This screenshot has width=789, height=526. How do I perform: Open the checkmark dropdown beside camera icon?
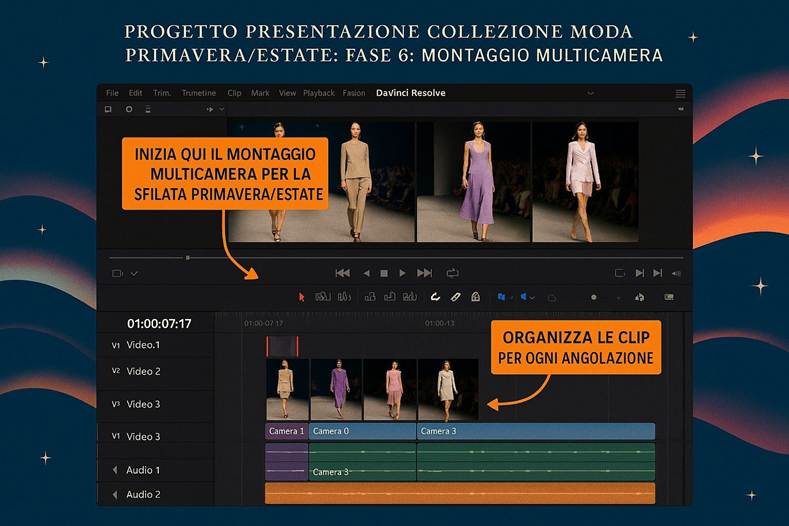pos(134,273)
